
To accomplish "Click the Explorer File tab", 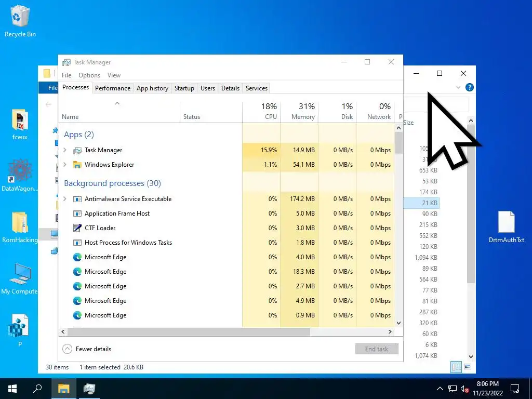I will pos(48,87).
